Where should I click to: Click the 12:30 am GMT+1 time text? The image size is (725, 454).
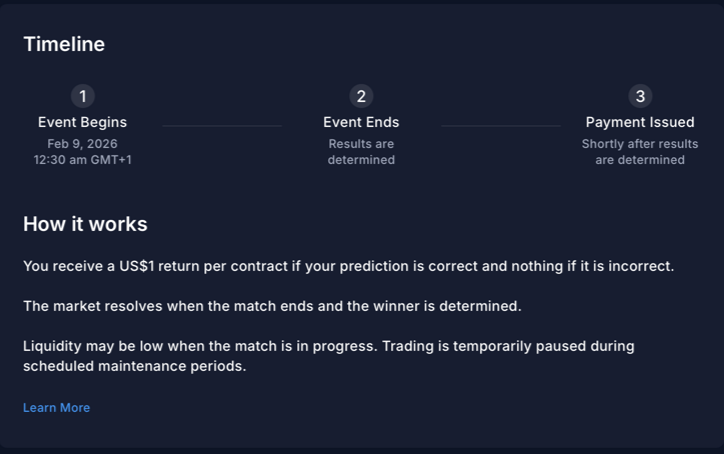[82, 160]
